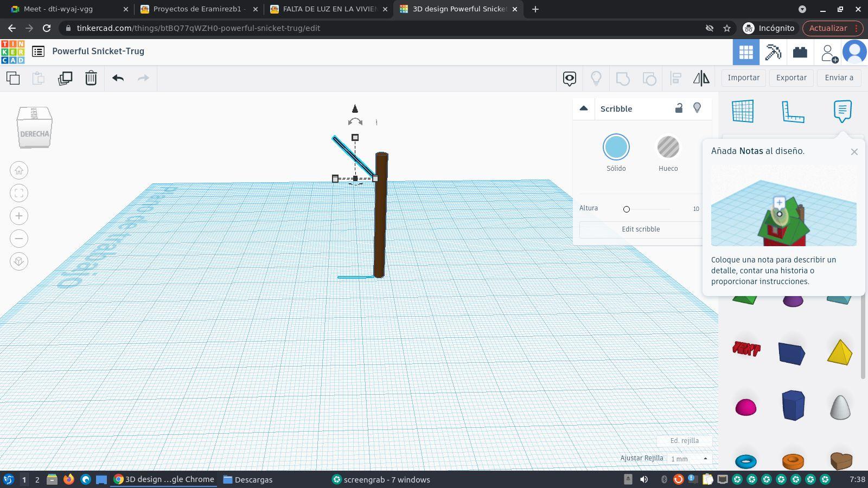Open the Bricks mode
868x488 pixels.
point(800,52)
